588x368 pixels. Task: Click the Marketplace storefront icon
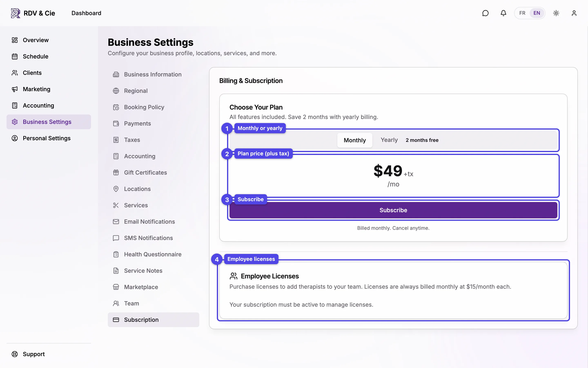116,287
